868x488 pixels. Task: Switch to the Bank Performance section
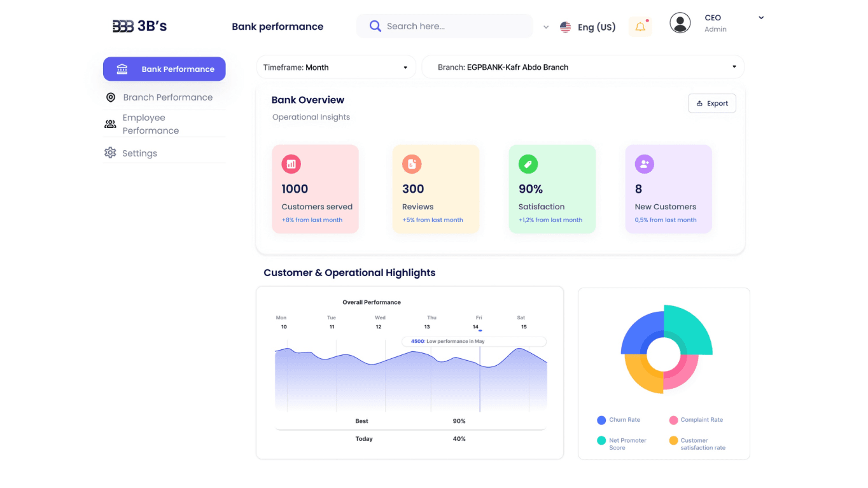tap(164, 69)
